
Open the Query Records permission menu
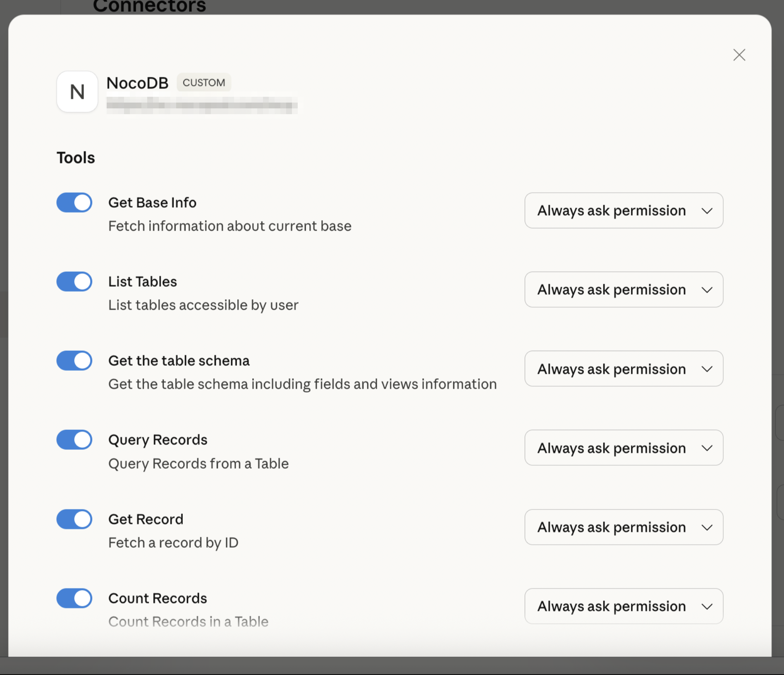pos(624,448)
